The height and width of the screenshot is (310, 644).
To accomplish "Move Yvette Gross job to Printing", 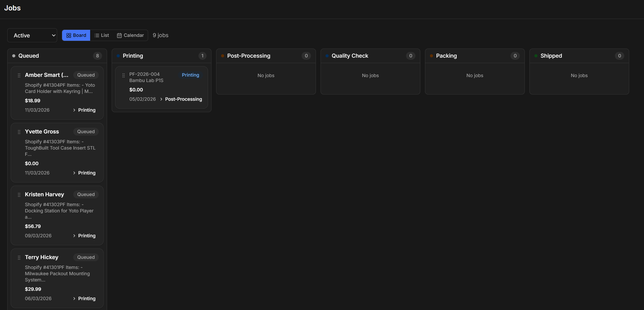I will [84, 173].
